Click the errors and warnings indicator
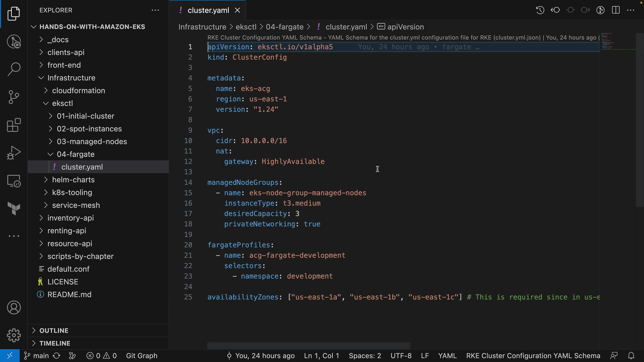Viewport: 644px width, 362px height. 102,356
